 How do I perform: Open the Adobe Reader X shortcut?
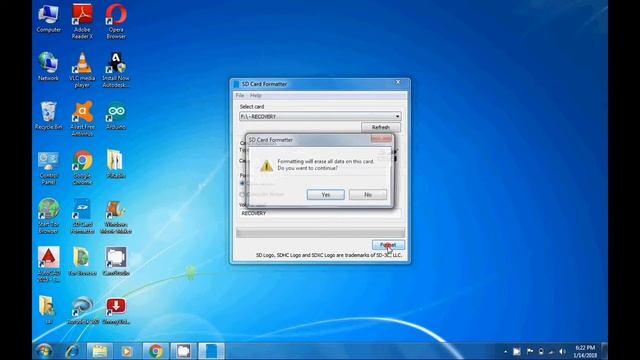tap(82, 22)
